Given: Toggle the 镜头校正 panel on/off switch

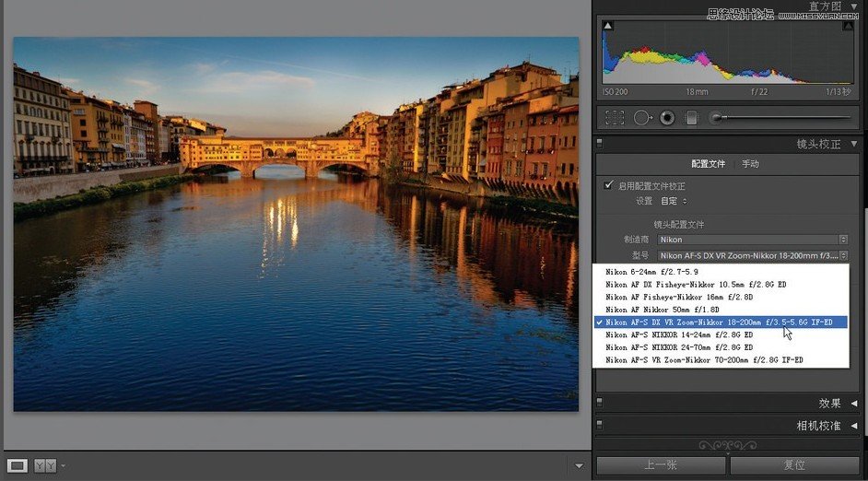Looking at the screenshot, I should 600,144.
